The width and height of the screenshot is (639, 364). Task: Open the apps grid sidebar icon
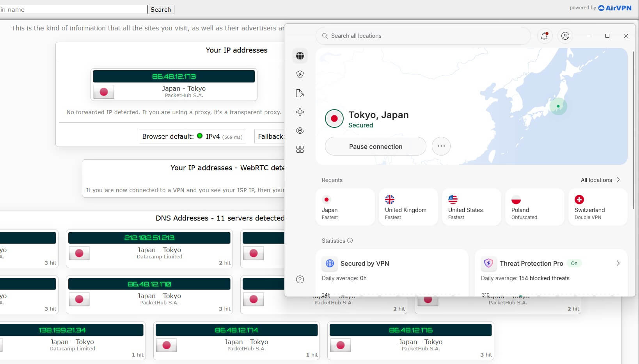pos(300,149)
